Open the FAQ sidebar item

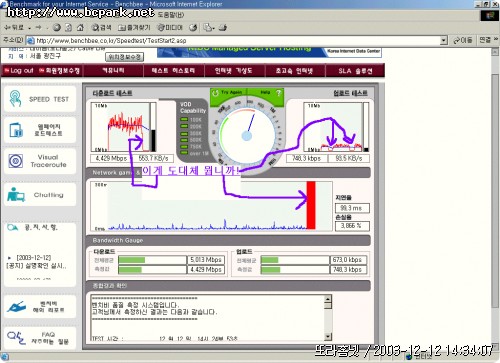coord(40,338)
